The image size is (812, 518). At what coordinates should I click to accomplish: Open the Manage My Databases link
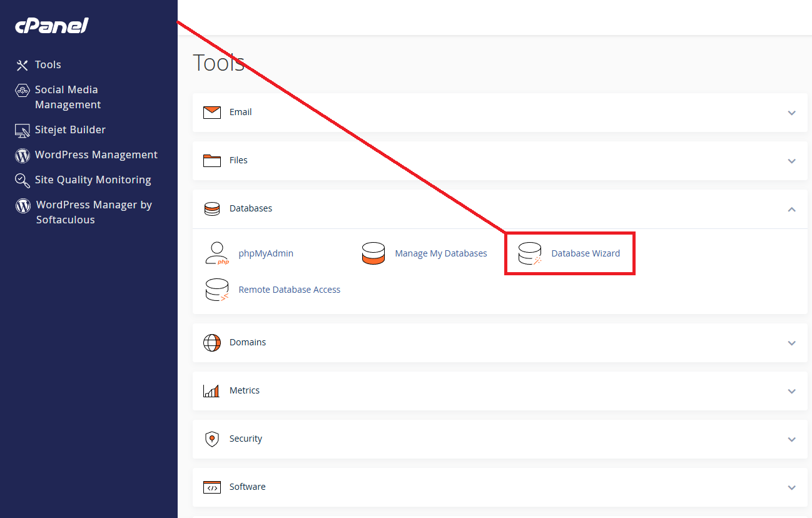(441, 254)
